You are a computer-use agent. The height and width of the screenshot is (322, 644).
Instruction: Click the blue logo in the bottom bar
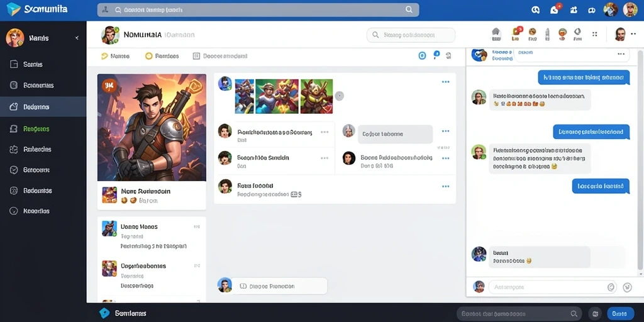coord(104,313)
